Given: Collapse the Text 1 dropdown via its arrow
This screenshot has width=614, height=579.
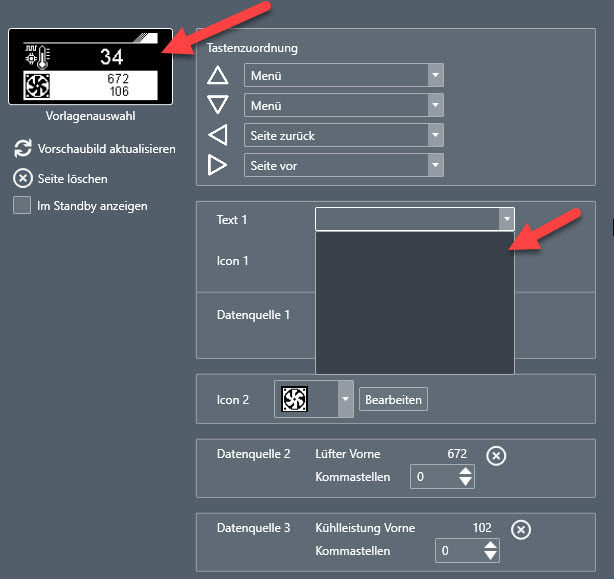Looking at the screenshot, I should click(507, 219).
